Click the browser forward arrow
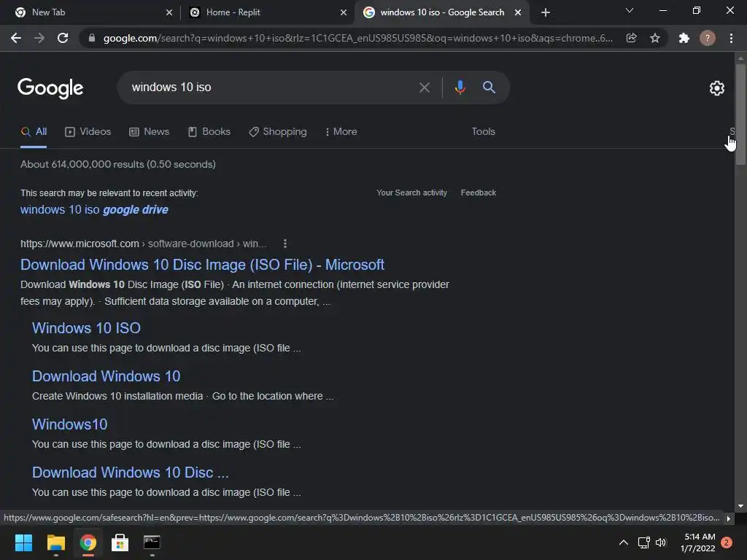 [x=39, y=38]
